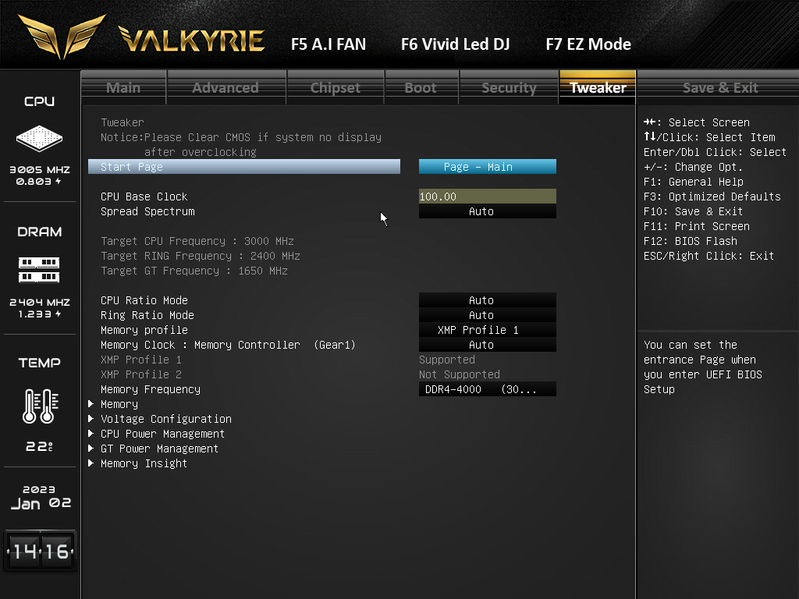Edit the CPU Base Clock 100.00 field
The width and height of the screenshot is (799, 599).
[488, 196]
